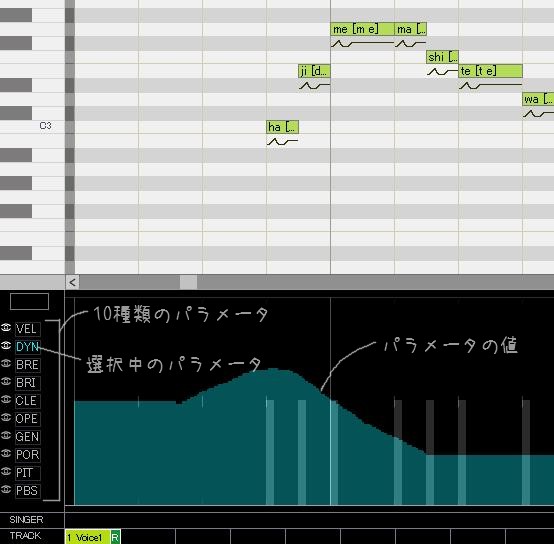
Task: Toggle visibility eye for DYN parameter
Action: tap(6, 345)
